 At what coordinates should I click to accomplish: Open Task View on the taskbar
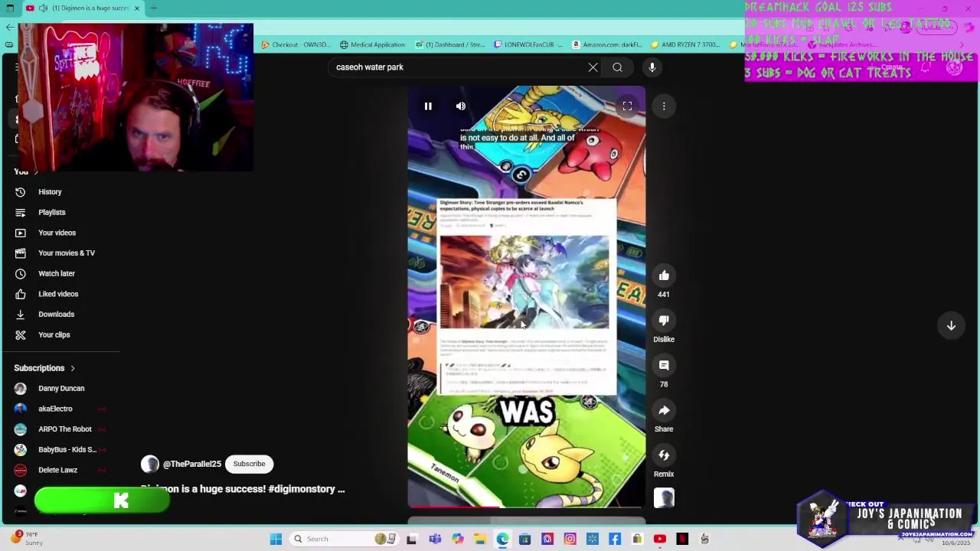click(x=411, y=539)
